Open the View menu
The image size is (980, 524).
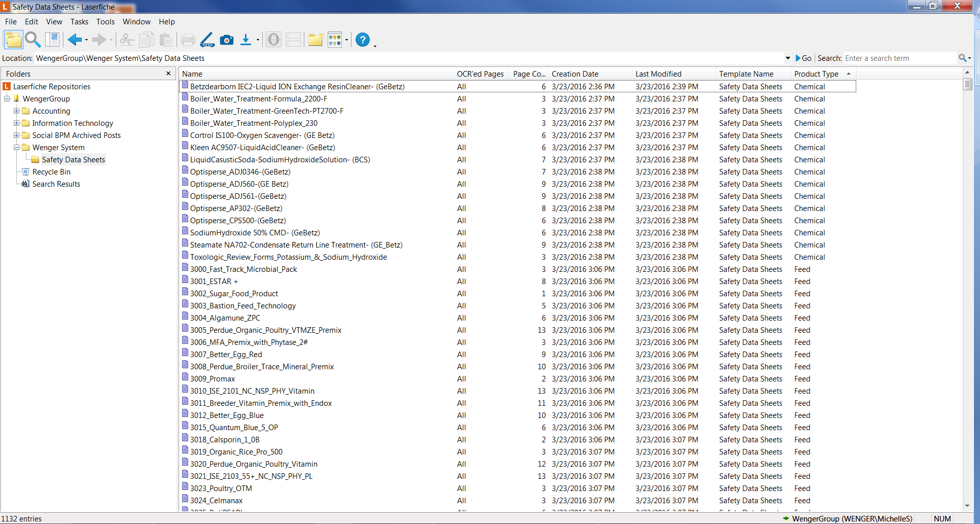[54, 22]
